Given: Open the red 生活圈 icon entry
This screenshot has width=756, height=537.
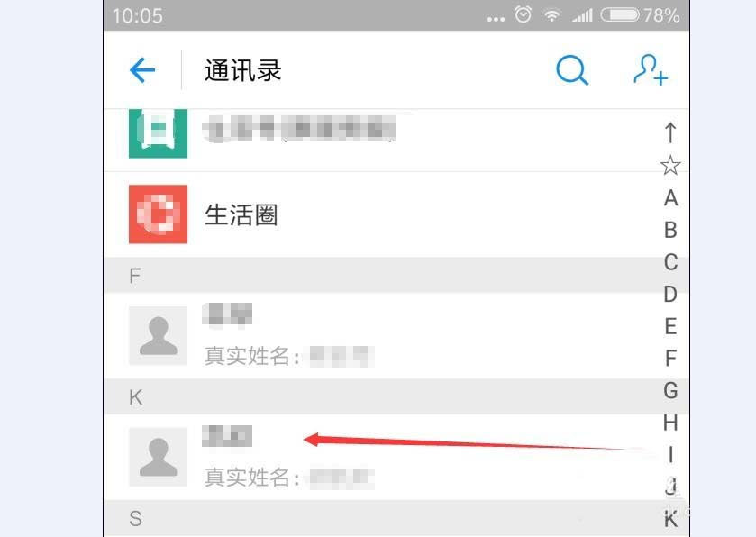Looking at the screenshot, I should coord(159,214).
